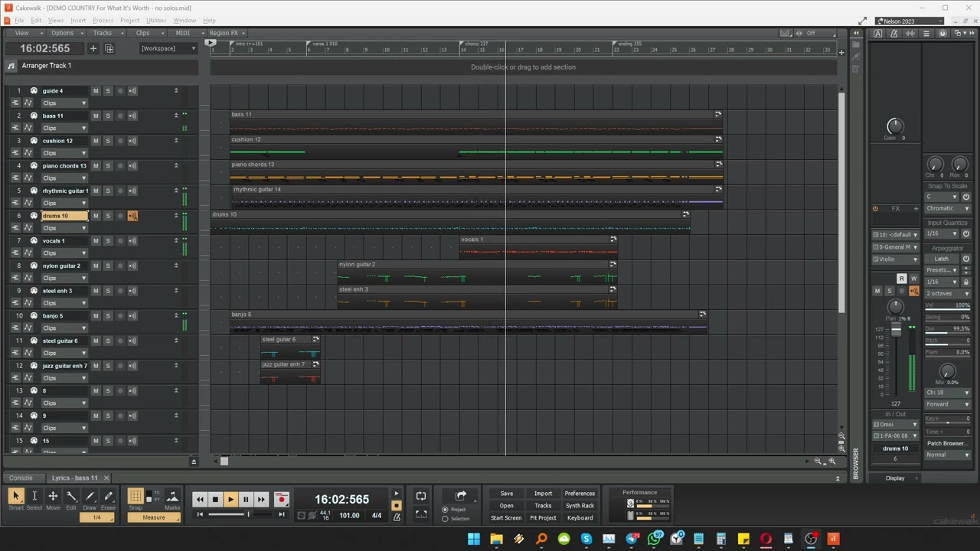Select the Smart tool
Viewport: 980px width, 551px height.
(x=16, y=497)
